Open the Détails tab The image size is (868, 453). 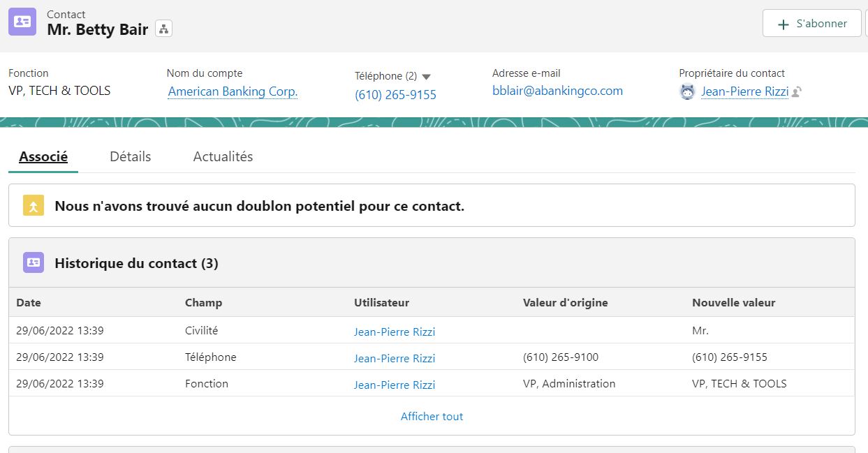[x=131, y=156]
